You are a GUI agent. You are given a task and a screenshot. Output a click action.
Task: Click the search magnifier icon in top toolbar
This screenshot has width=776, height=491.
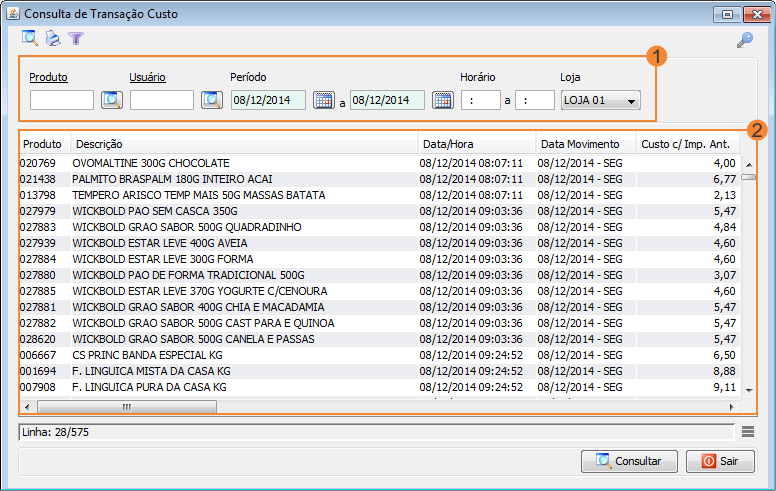click(x=30, y=39)
